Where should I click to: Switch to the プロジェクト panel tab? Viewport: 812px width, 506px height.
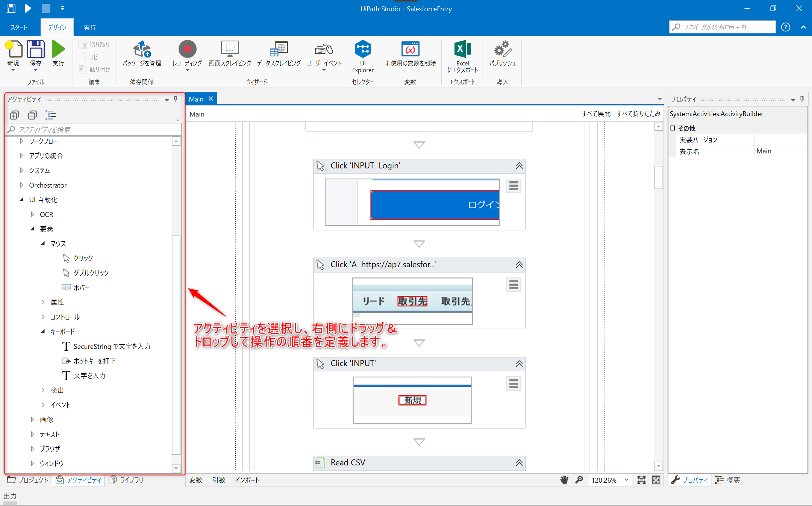[x=28, y=480]
